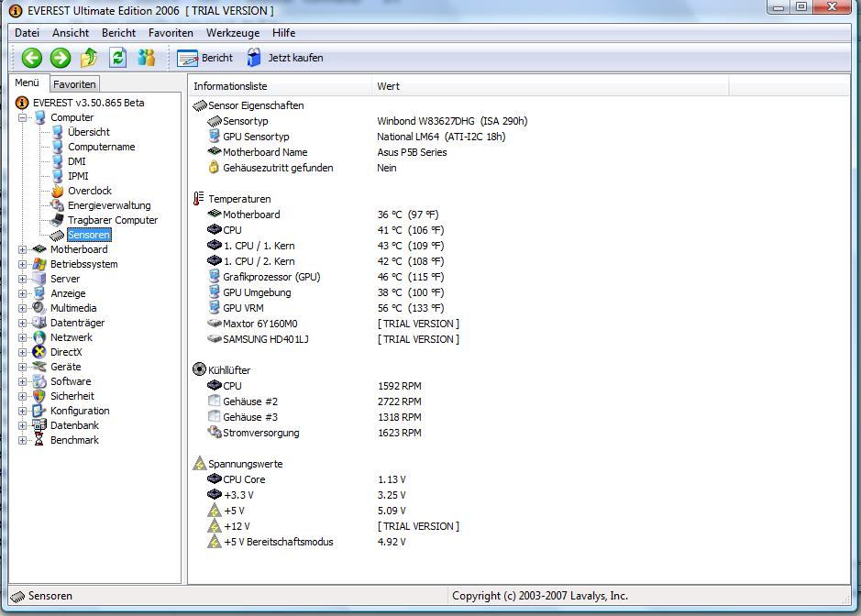Image resolution: width=861 pixels, height=616 pixels.
Task: Open the Werkzeuge menu
Action: [x=233, y=33]
